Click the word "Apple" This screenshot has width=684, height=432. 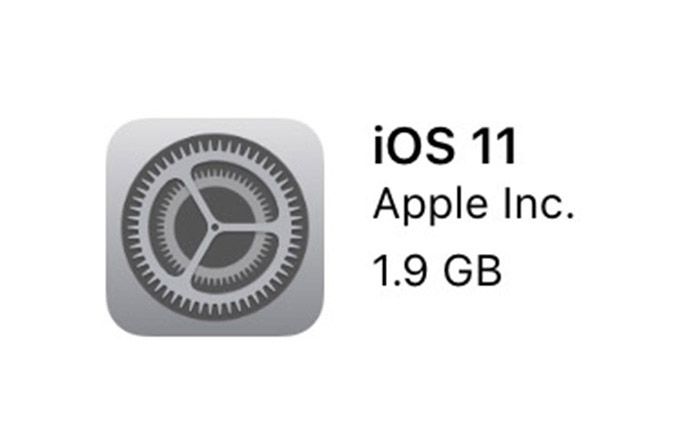tap(430, 205)
